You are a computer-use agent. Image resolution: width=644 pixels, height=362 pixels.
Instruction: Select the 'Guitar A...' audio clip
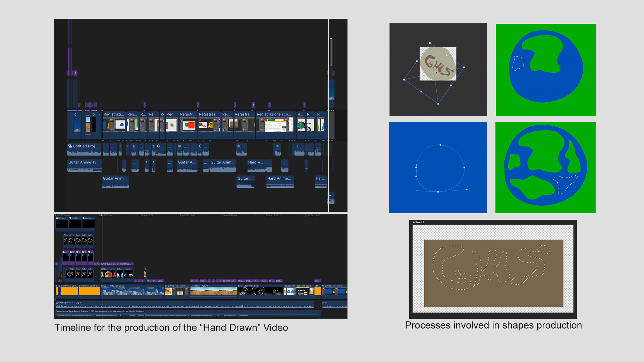[x=187, y=166]
